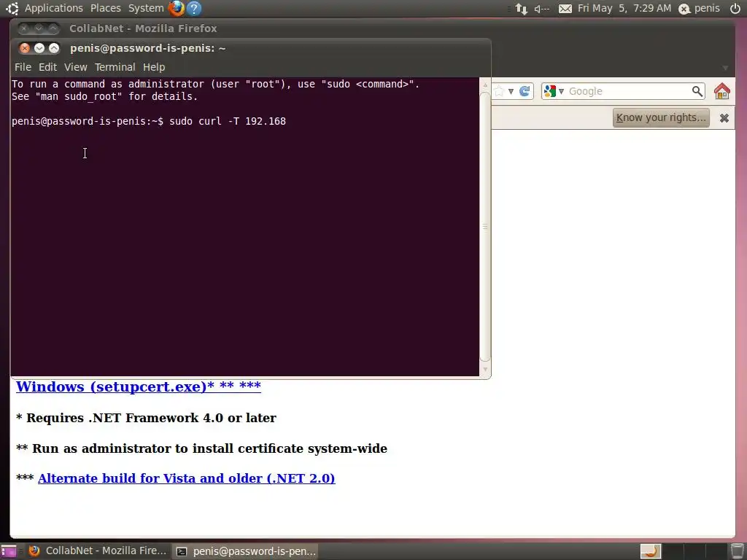Click the search magnifier icon
Image resolution: width=747 pixels, height=560 pixels.
click(x=697, y=91)
